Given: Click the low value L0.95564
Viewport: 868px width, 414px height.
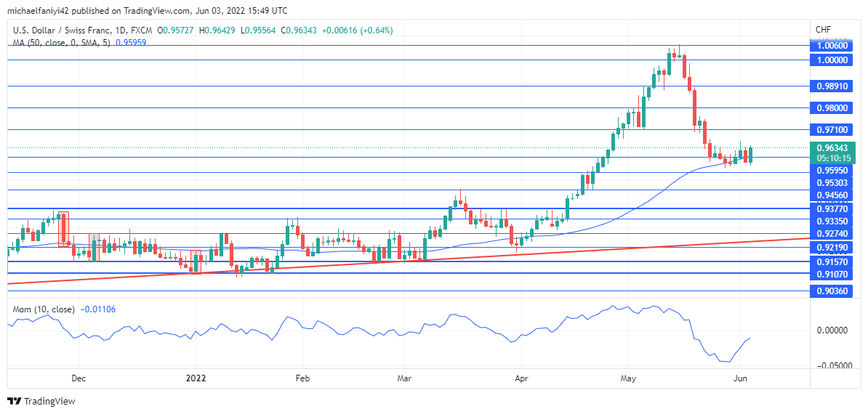Looking at the screenshot, I should click(260, 31).
